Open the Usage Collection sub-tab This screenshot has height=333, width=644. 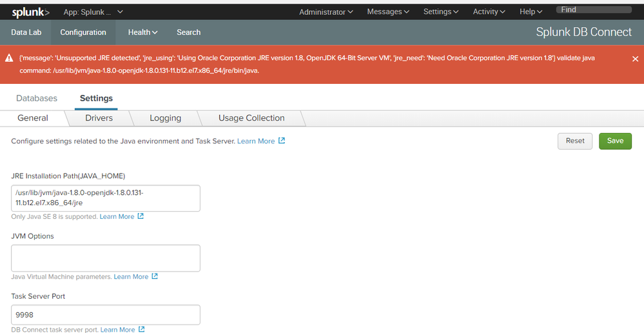point(251,118)
